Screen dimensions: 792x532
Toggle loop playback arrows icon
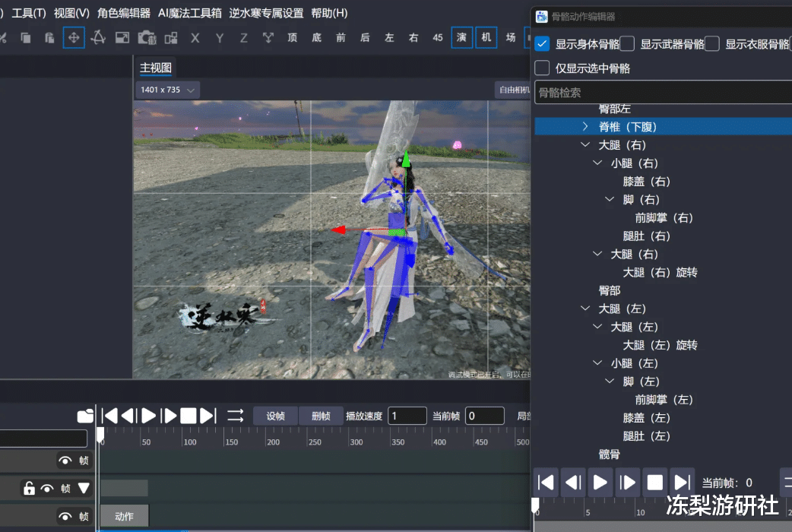[x=236, y=416]
